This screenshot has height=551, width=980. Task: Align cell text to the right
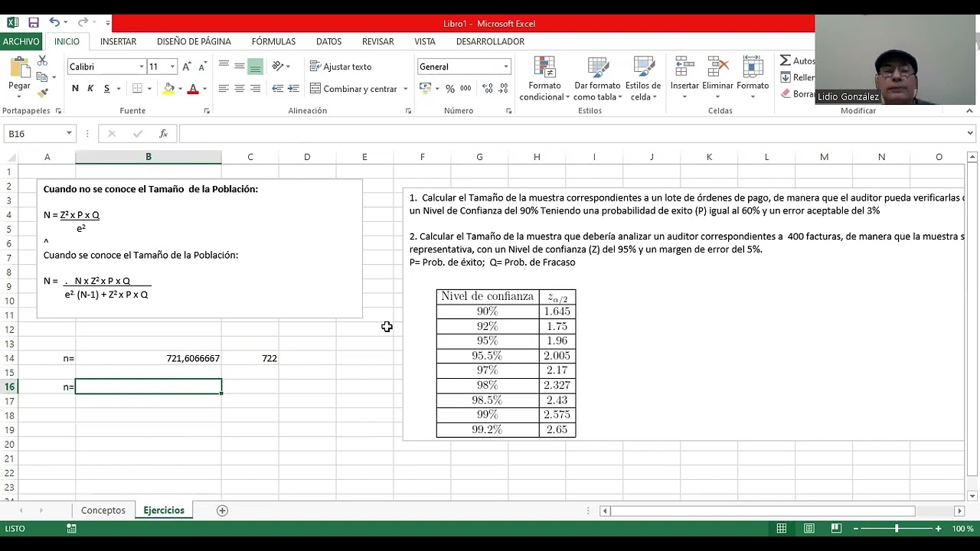pos(255,89)
